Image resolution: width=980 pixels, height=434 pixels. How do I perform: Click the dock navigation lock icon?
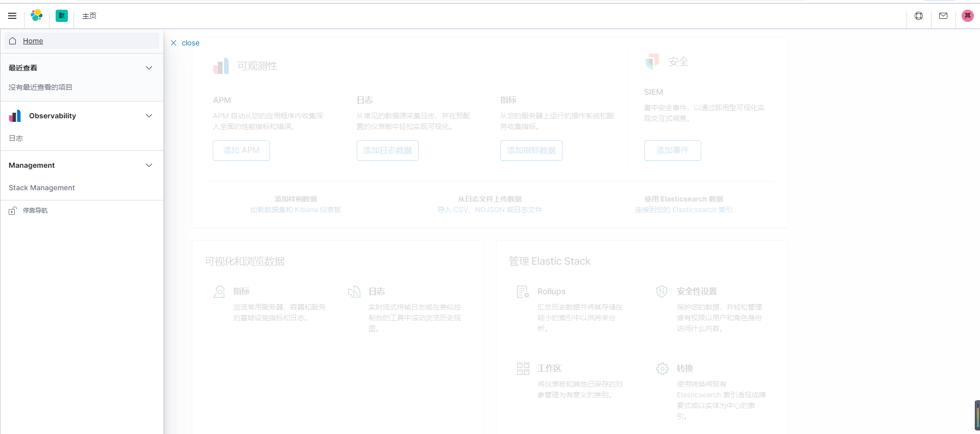pos(12,211)
